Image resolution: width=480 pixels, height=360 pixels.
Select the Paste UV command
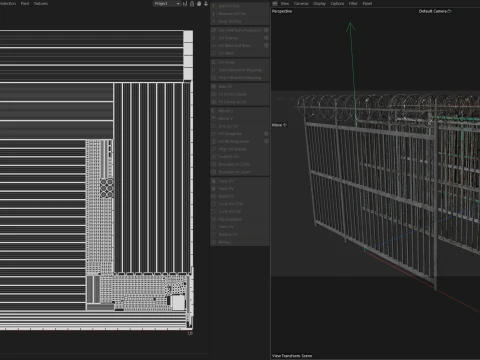[226, 189]
